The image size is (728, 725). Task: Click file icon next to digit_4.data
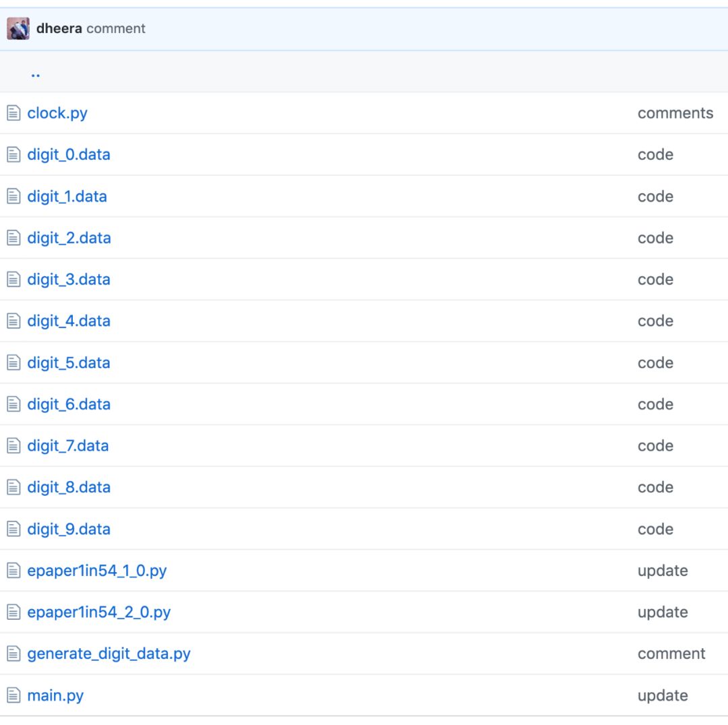click(13, 321)
